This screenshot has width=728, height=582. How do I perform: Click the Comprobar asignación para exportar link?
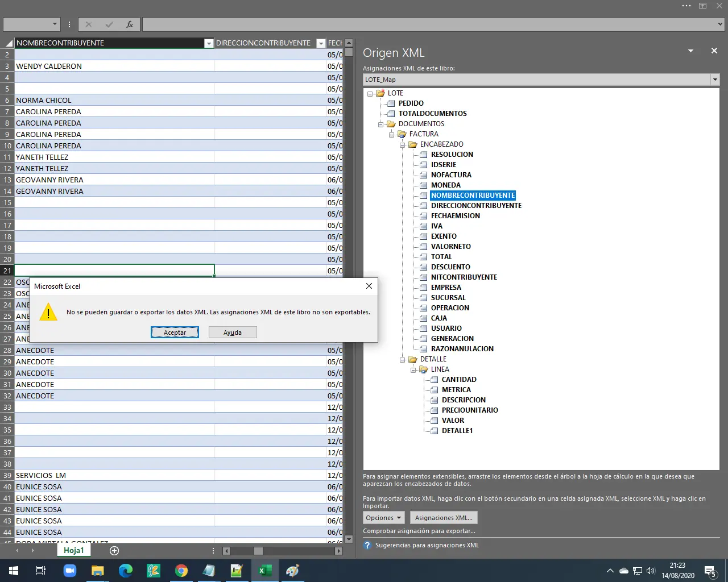419,531
